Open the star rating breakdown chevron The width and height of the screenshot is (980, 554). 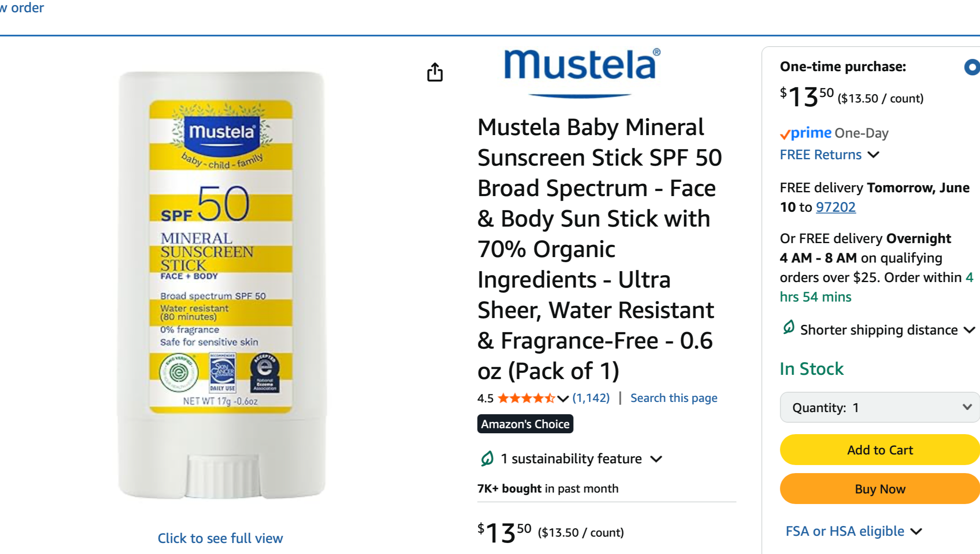(563, 399)
